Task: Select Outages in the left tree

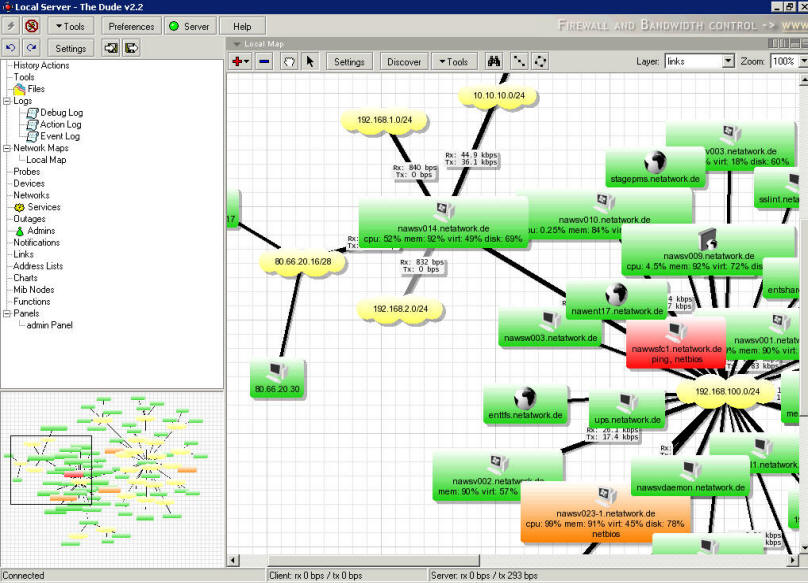Action: 29,219
